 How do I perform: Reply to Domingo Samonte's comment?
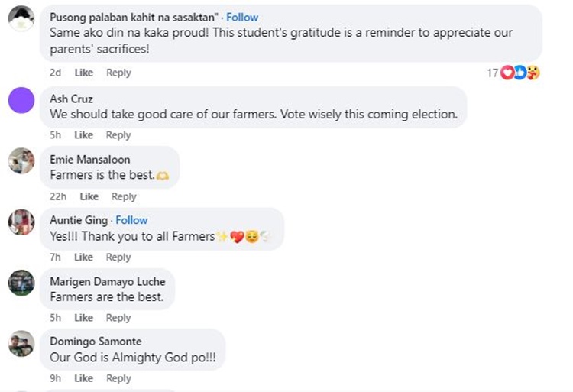tap(118, 378)
